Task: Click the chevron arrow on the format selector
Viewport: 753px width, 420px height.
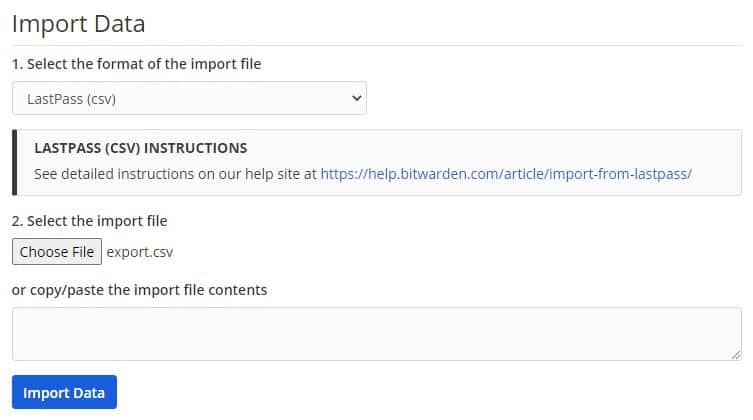Action: pyautogui.click(x=356, y=98)
